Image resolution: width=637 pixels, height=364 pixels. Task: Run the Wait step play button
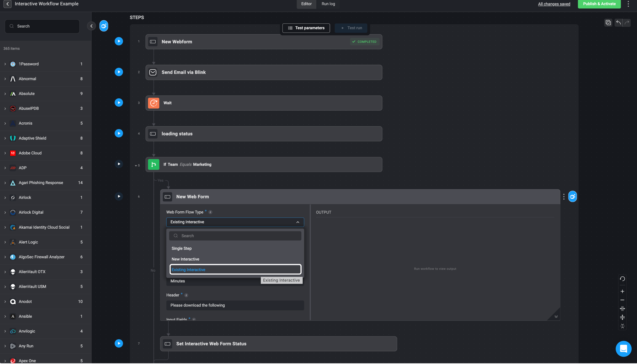tap(119, 102)
